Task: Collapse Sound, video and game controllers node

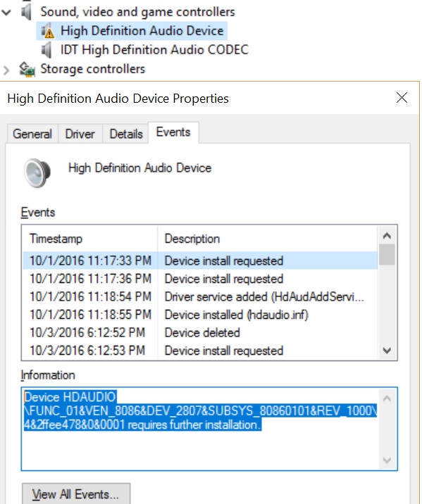Action: [6, 13]
